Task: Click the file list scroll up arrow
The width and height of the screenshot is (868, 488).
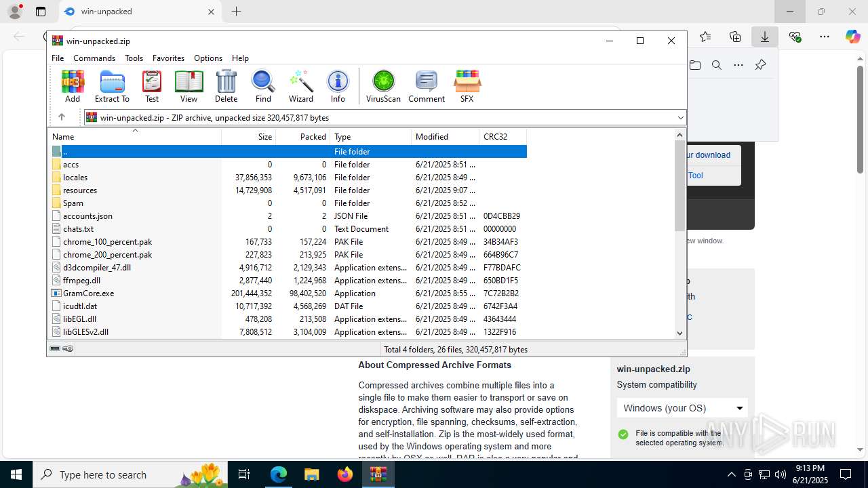Action: point(680,135)
